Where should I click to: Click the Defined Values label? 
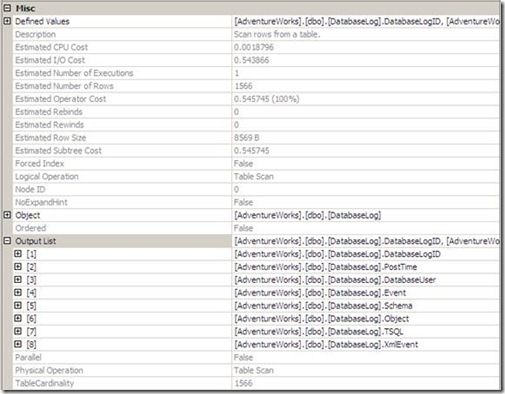tap(42, 21)
